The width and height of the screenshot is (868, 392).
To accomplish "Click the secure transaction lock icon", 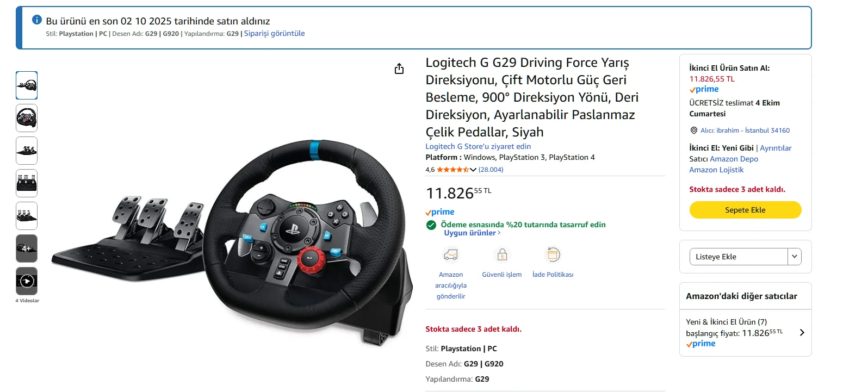I will (502, 254).
